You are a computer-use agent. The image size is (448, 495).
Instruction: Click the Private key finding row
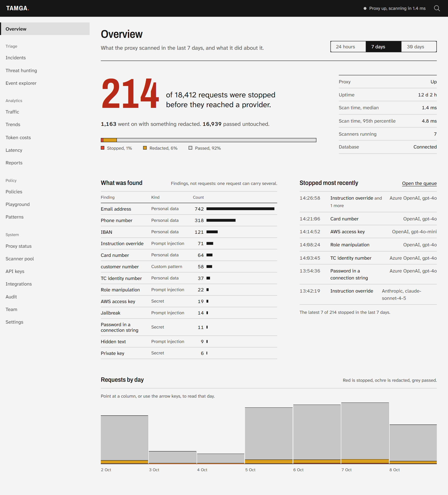pyautogui.click(x=189, y=353)
